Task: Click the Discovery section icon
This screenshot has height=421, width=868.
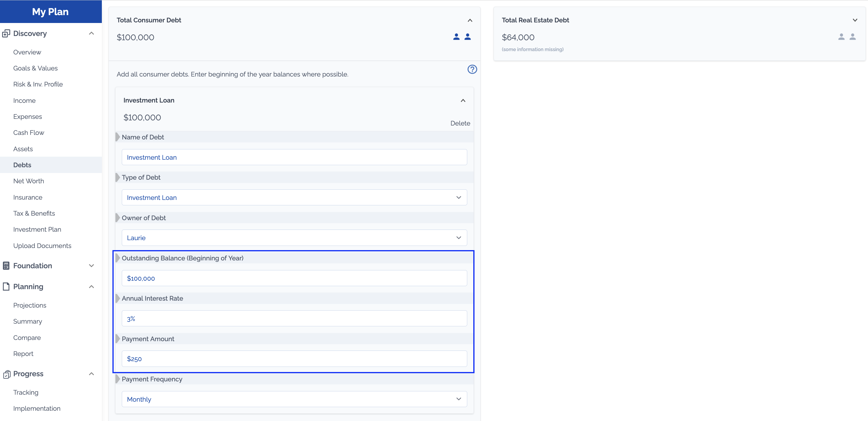Action: point(6,33)
